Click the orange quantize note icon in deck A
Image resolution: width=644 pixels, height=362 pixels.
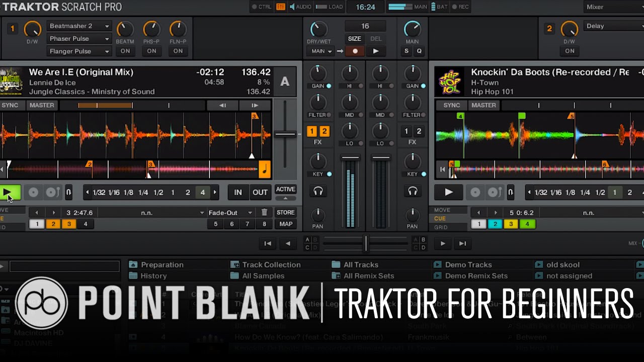[265, 169]
